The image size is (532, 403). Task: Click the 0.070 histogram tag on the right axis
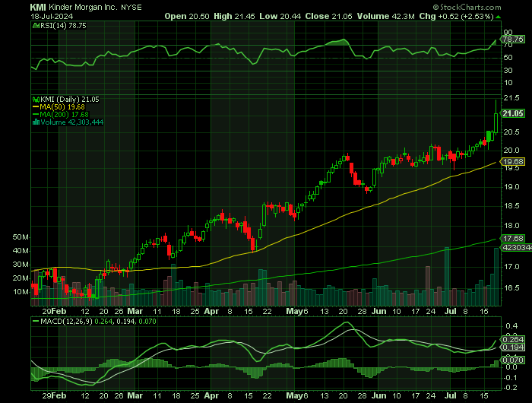point(513,360)
